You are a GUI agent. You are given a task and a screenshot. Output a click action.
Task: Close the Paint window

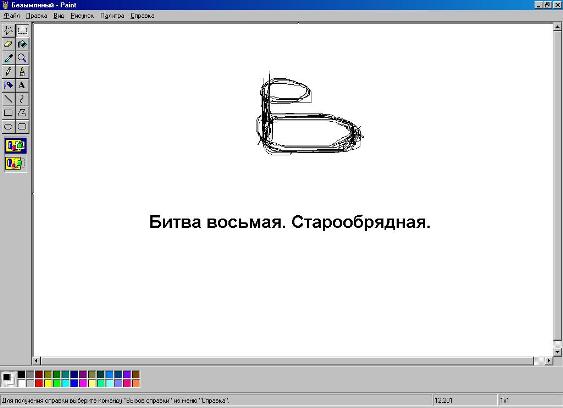[x=557, y=5]
